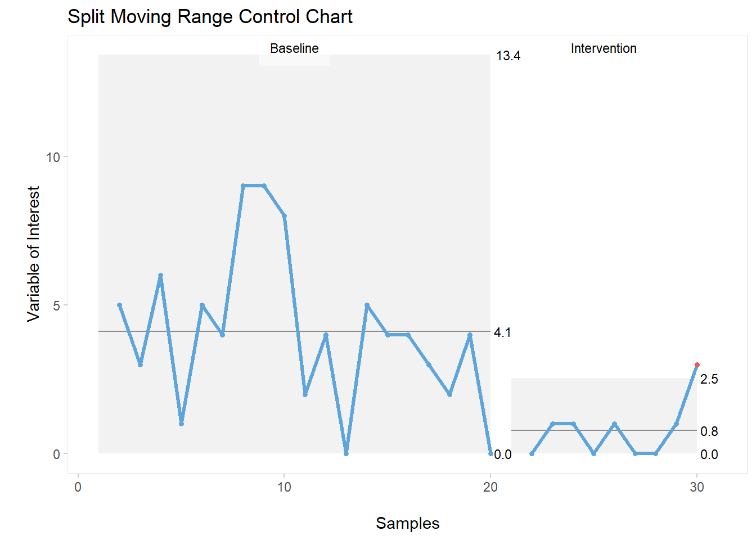Screen dimensions: 756x540
Task: Click the x-axis tick label 10
Action: (x=284, y=487)
